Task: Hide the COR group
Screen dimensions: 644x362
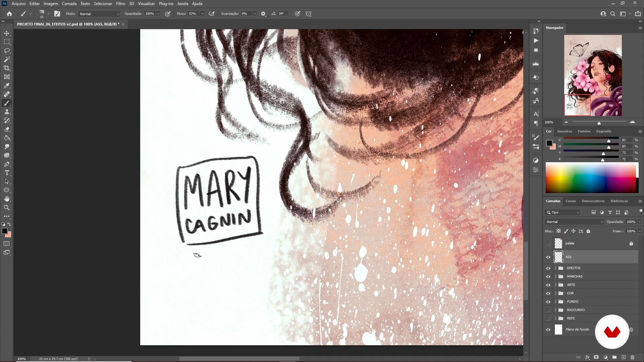Action: point(548,293)
